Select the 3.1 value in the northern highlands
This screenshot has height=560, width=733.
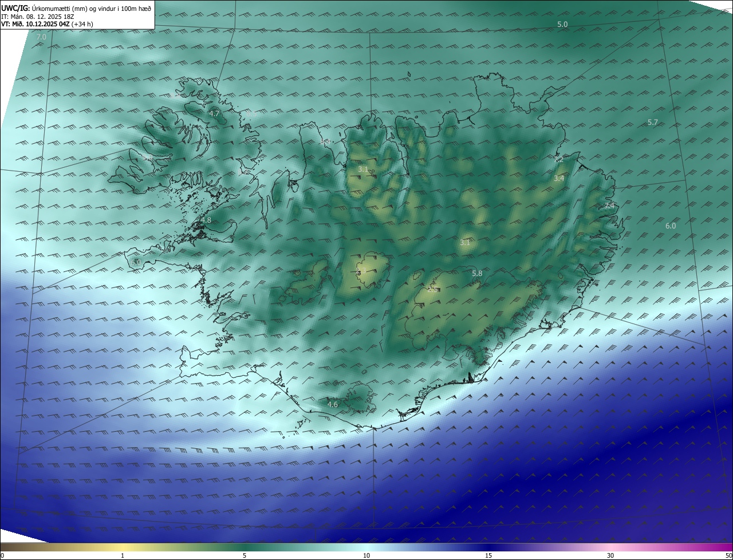pyautogui.click(x=363, y=169)
